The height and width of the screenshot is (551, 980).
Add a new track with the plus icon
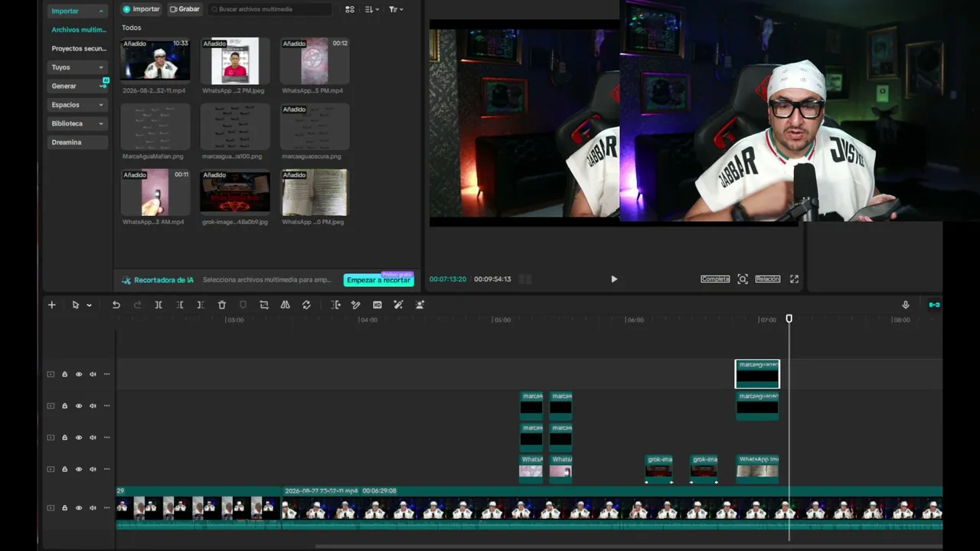coord(52,305)
